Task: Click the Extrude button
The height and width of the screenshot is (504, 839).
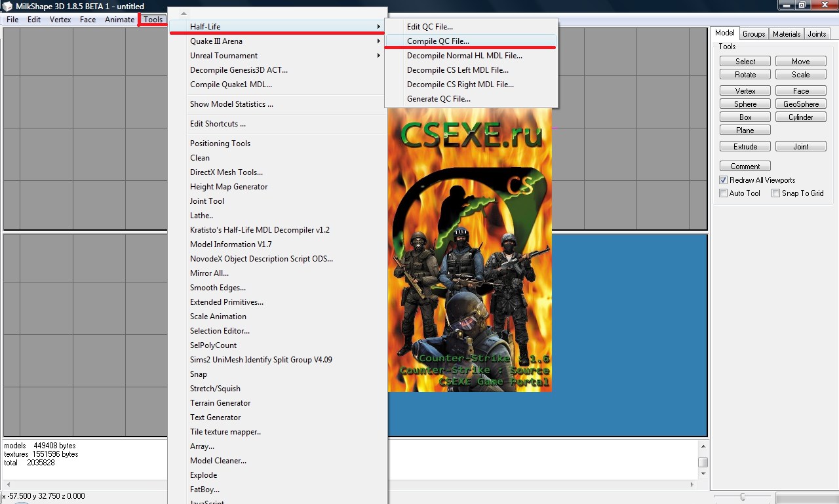Action: (745, 147)
